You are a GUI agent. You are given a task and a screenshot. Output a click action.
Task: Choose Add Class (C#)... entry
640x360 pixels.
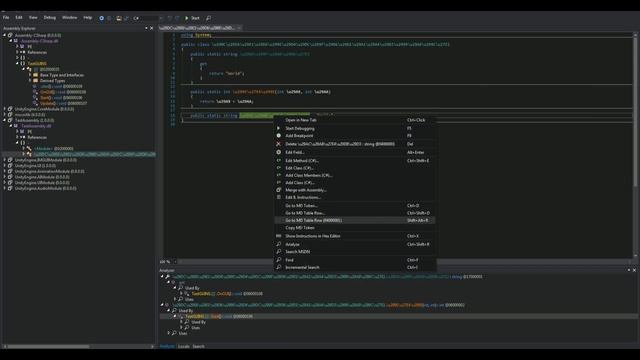pos(355,183)
